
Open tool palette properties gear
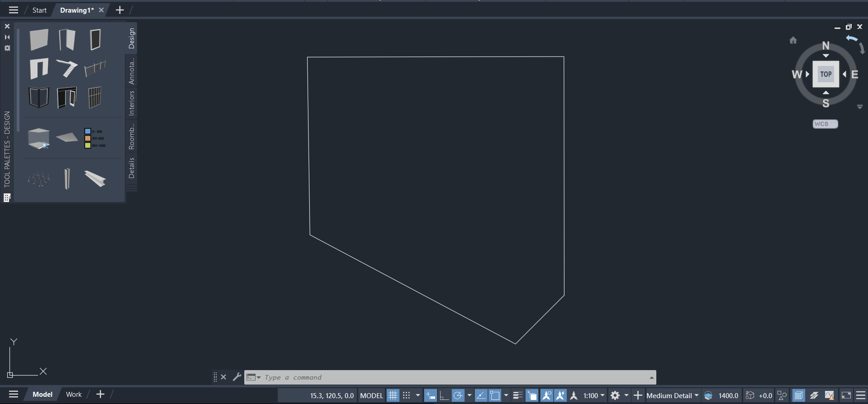coord(7,48)
